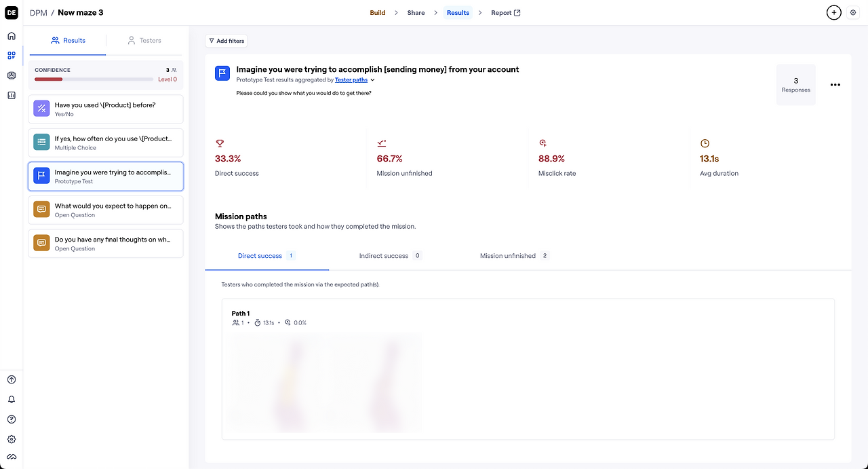
Task: Go to the Results step in top nav
Action: point(458,13)
